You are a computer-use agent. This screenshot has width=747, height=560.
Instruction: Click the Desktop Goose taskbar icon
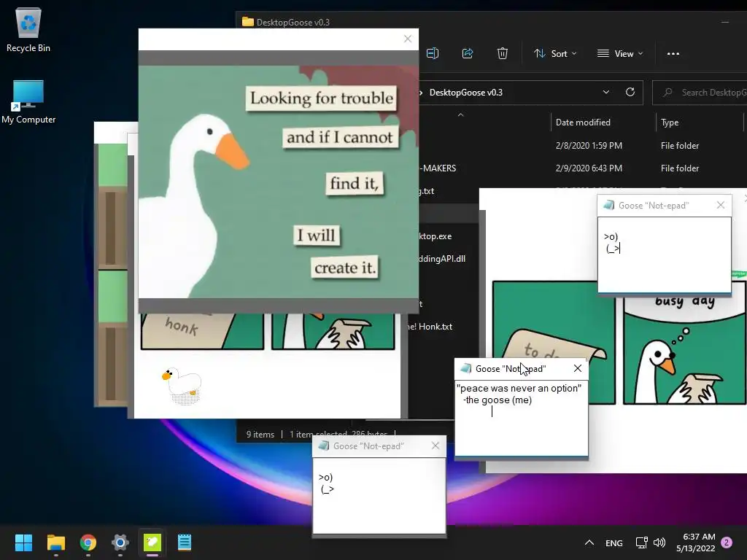tap(152, 542)
